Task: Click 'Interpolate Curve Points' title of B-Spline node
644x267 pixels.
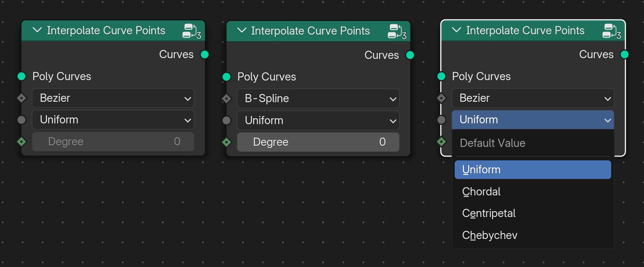Action: (x=310, y=31)
